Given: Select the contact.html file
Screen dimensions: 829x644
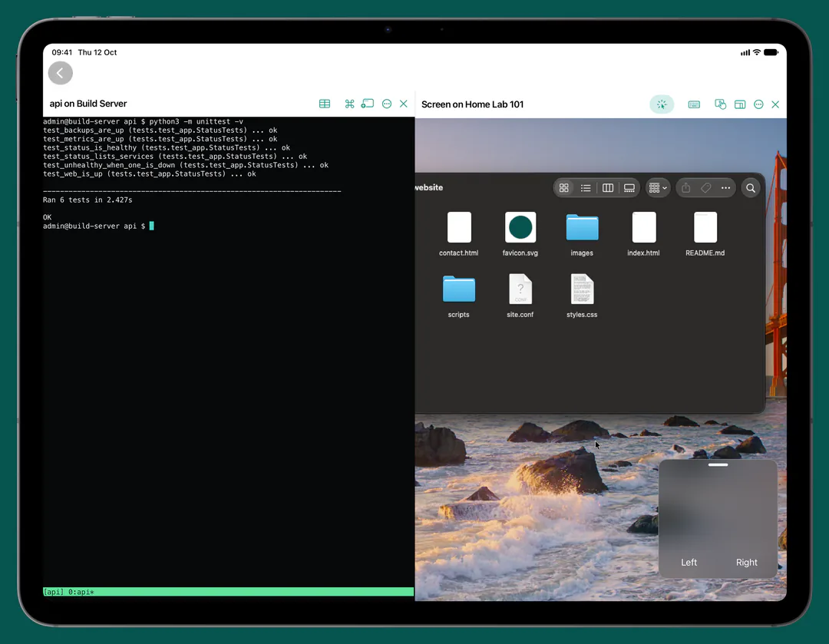Looking at the screenshot, I should point(459,234).
